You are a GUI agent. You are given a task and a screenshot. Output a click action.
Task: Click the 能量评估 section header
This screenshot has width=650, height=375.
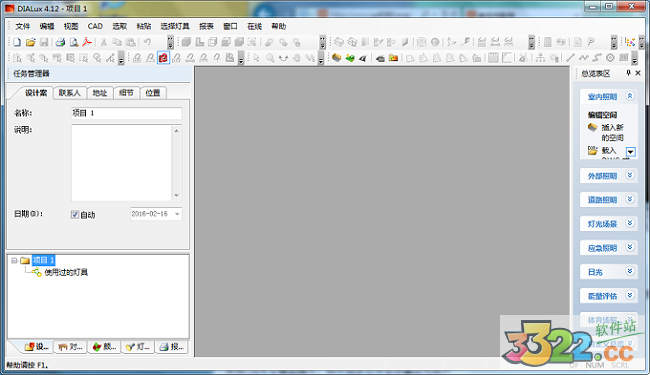click(x=608, y=296)
